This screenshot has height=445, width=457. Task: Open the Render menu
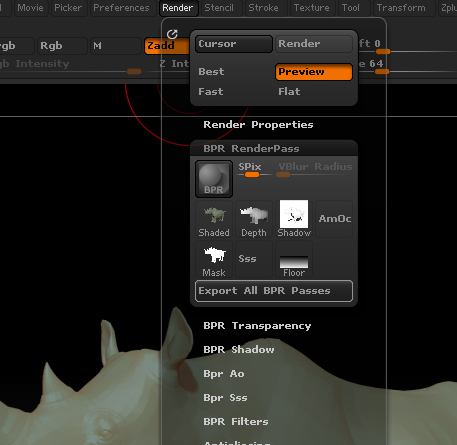178,8
